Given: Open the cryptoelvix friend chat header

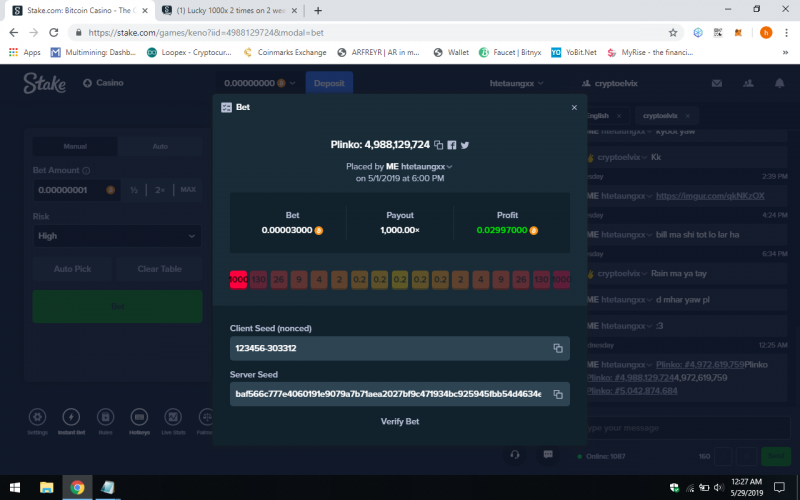Looking at the screenshot, I should pyautogui.click(x=610, y=83).
